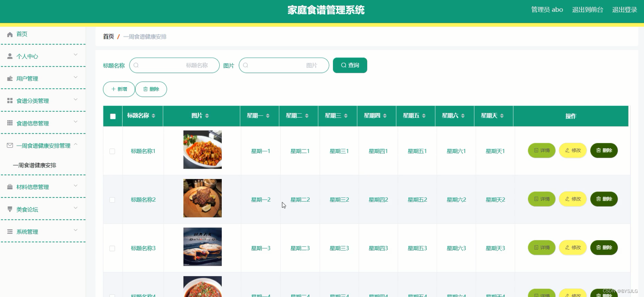Check the row for 标题名称1
Viewport: 644px width, 297px height.
pyautogui.click(x=112, y=151)
